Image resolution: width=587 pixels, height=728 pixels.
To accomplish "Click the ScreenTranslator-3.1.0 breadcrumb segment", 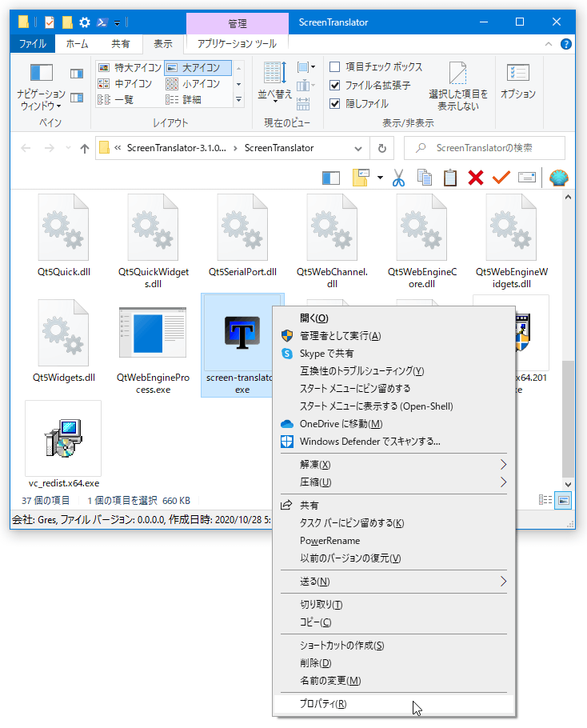I will [176, 148].
